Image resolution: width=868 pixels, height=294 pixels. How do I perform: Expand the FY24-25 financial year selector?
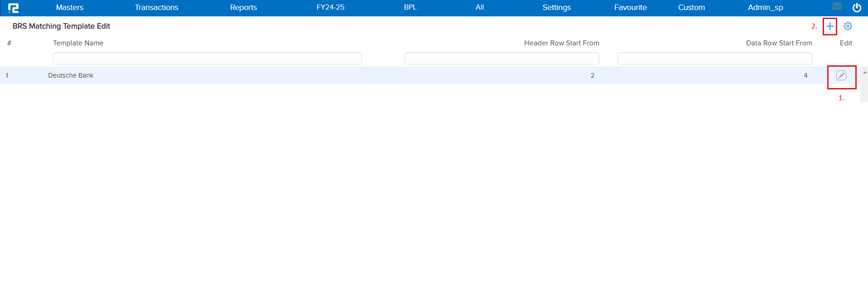point(330,8)
